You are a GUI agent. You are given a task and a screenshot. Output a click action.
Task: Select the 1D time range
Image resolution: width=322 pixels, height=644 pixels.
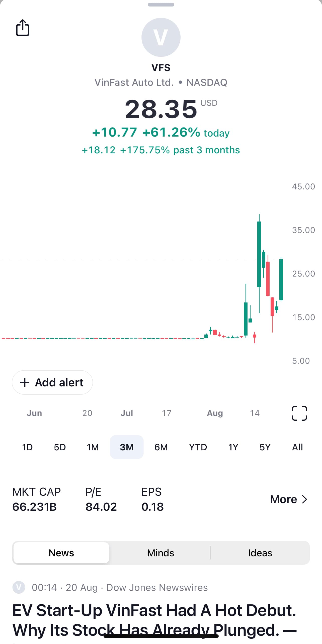[27, 447]
